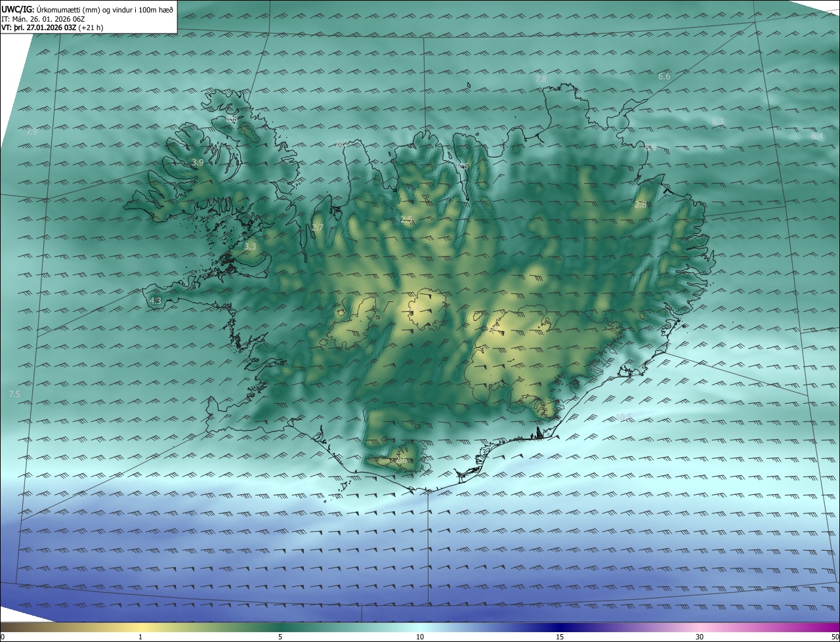Image resolution: width=840 pixels, height=642 pixels.
Task: Click the 6.6 value label on the map
Action: [664, 77]
